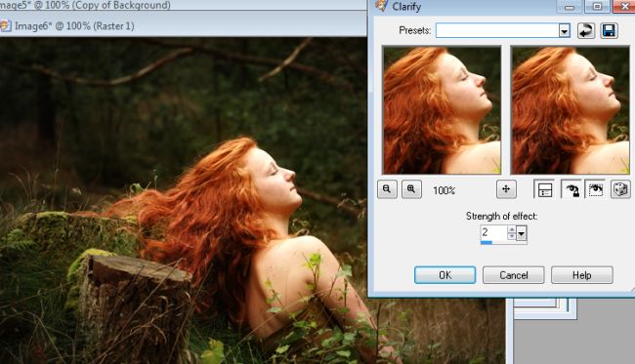Click the randomize parameters dice button
Viewport: 635px width, 364px height.
click(x=620, y=189)
